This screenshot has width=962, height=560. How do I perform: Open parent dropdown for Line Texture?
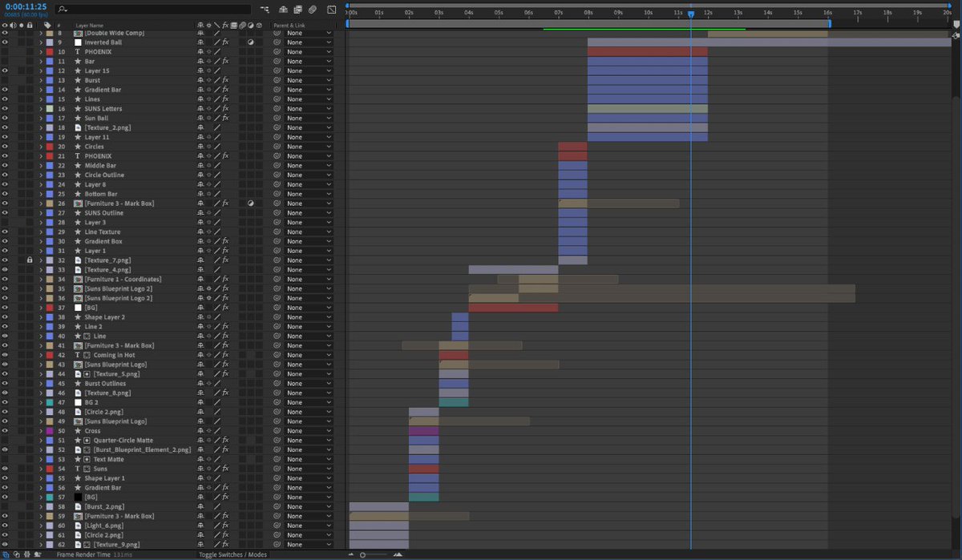308,232
